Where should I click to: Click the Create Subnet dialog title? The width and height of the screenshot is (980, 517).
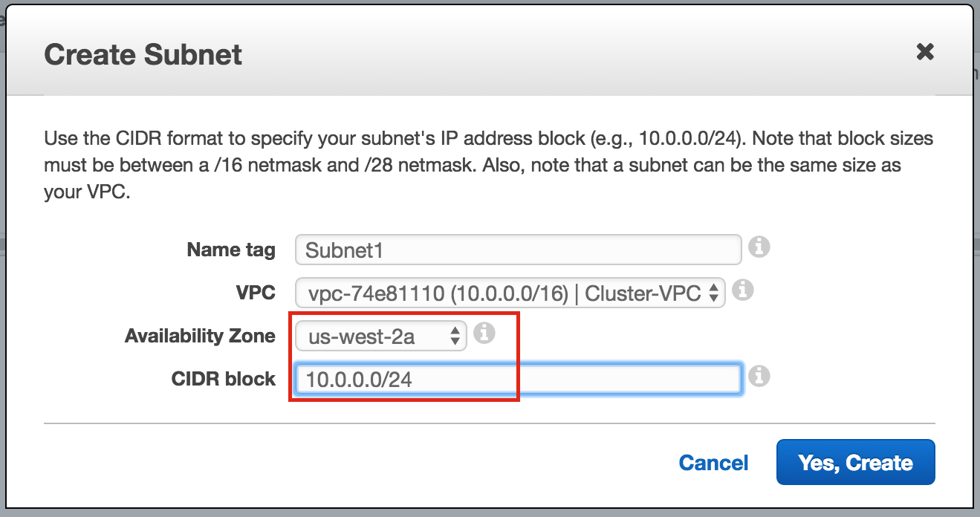click(x=143, y=55)
